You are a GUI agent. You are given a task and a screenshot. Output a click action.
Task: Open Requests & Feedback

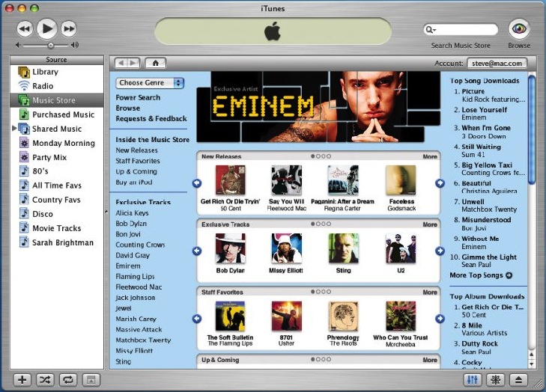pos(151,119)
